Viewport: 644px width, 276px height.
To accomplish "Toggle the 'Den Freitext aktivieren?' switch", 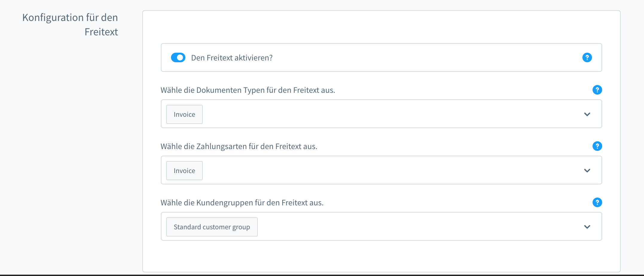I will coord(178,57).
